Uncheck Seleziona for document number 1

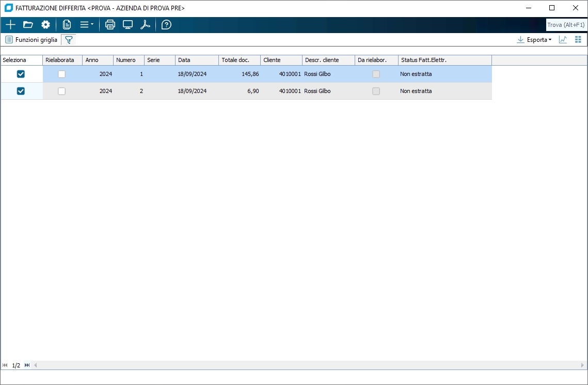point(21,74)
